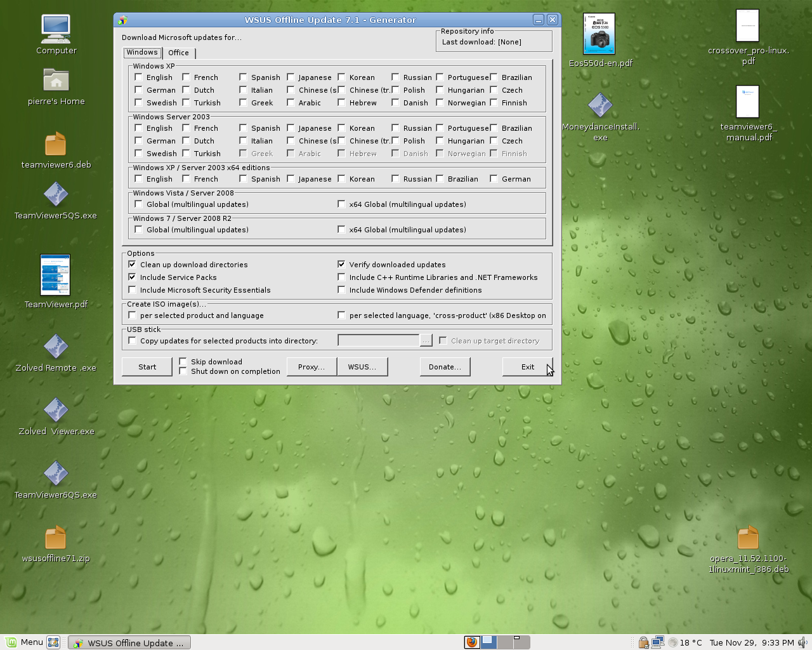Viewport: 812px width, 650px height.
Task: Check Windows 7 x64 Global updates
Action: (341, 229)
